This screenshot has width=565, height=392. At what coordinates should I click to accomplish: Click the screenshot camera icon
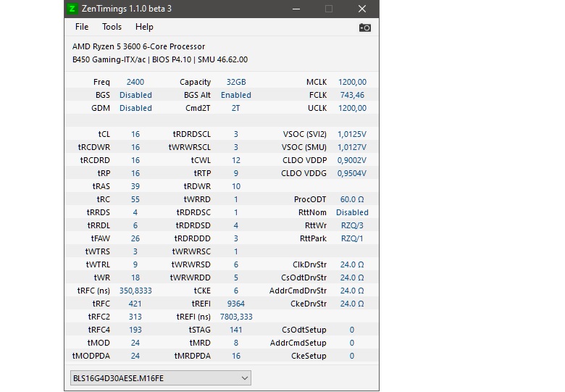coord(364,28)
